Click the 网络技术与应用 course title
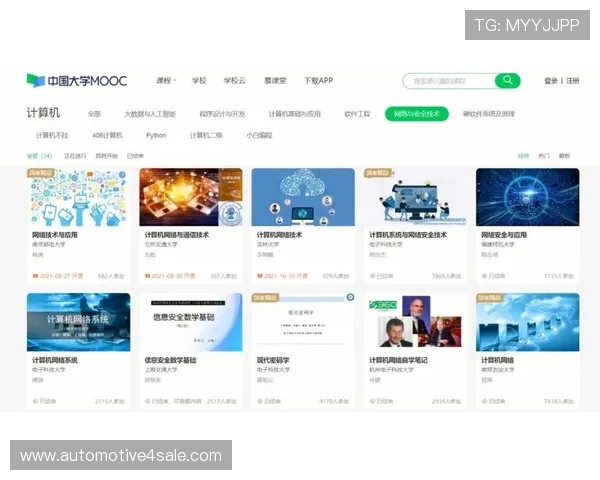 pyautogui.click(x=55, y=235)
